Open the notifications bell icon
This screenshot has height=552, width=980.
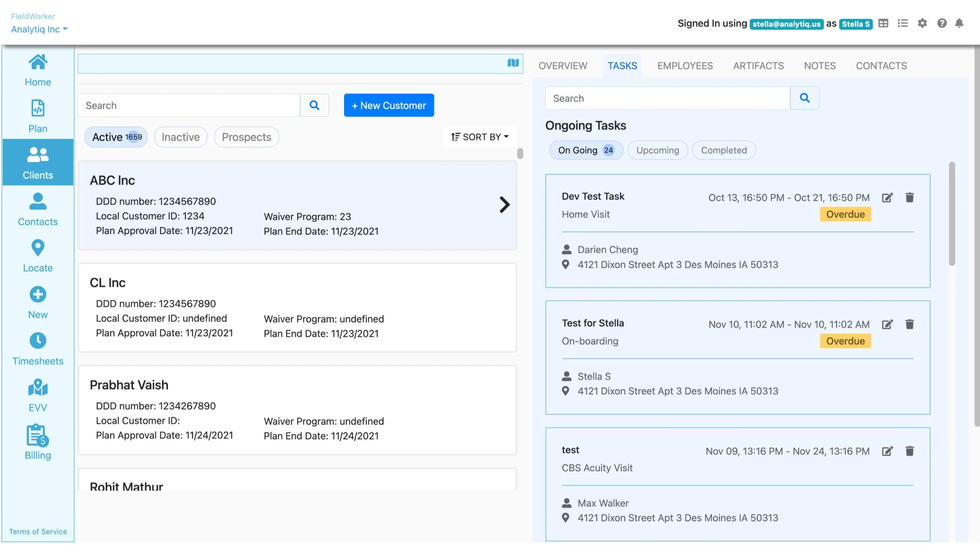(x=959, y=23)
